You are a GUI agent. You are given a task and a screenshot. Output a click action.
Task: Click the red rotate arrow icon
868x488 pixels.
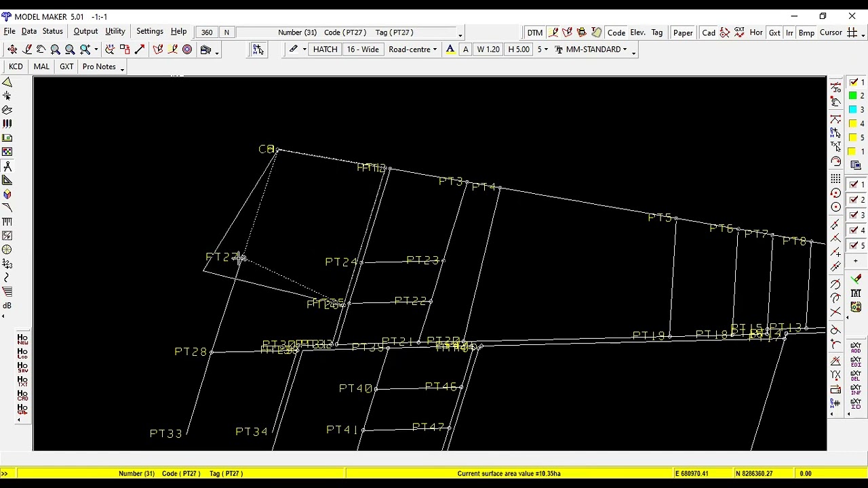pyautogui.click(x=835, y=162)
